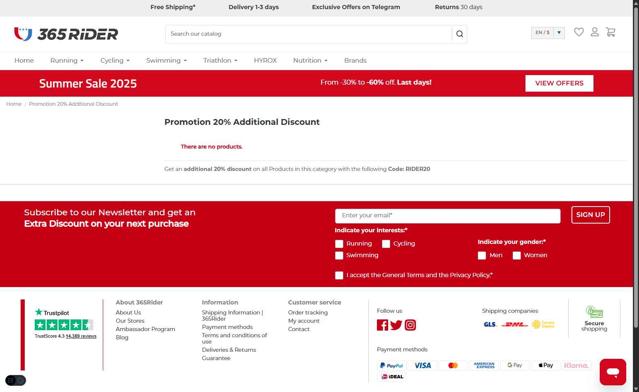Click the Klarna payment icon
This screenshot has width=639, height=392.
click(576, 366)
